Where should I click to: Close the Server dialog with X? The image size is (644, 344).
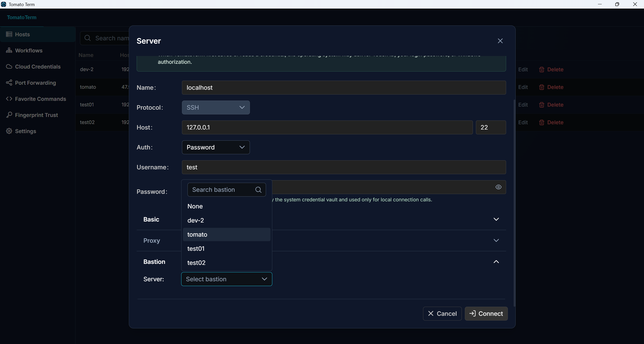point(500,41)
